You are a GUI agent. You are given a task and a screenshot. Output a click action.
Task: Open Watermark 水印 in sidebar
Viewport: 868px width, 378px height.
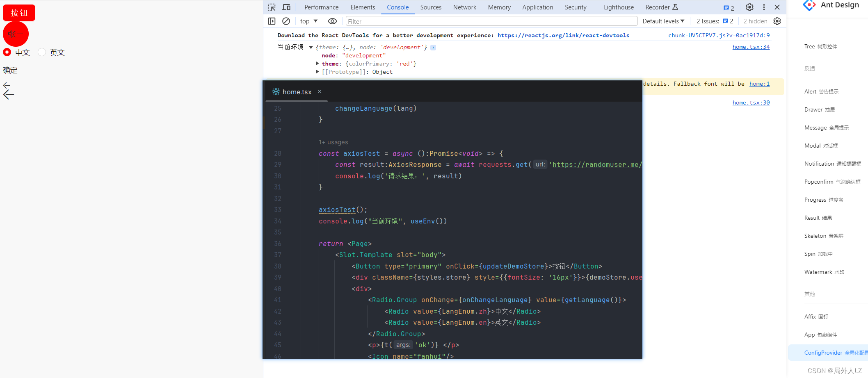pos(824,272)
